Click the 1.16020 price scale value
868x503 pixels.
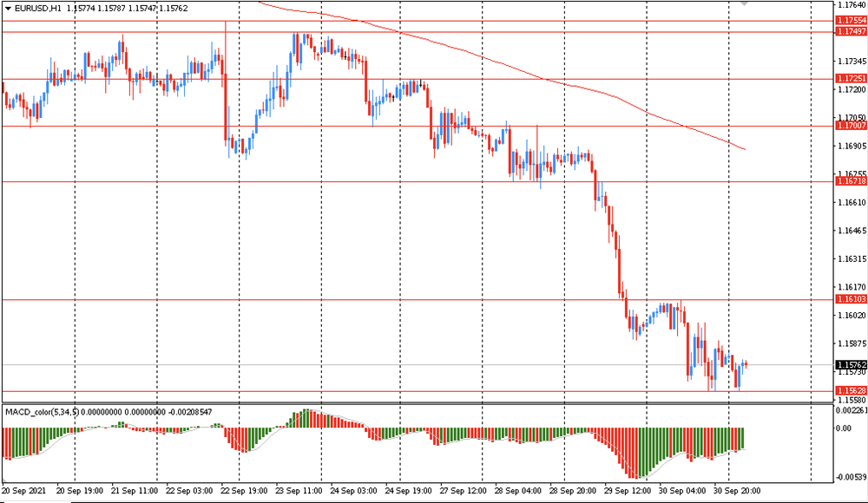pos(852,316)
